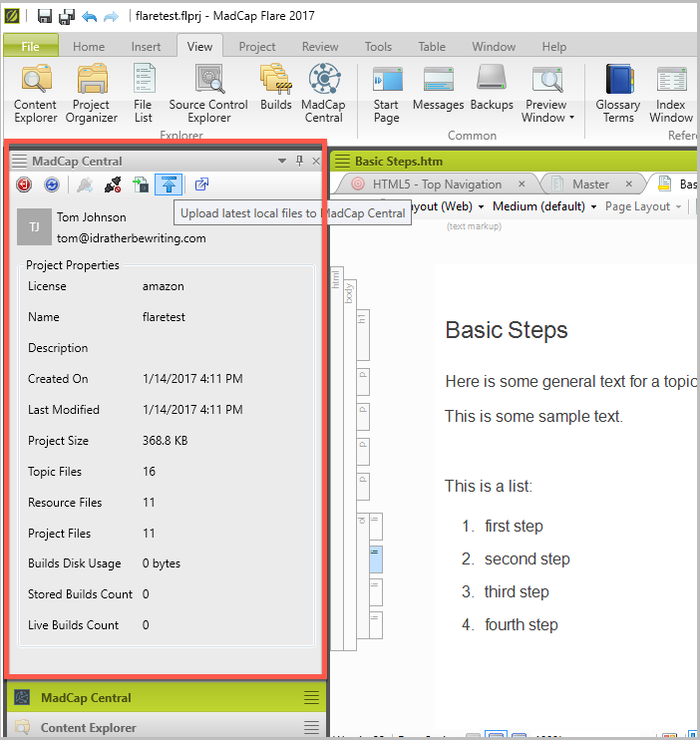
Task: Select Content Explorer accordion bar at bottom
Action: (167, 727)
